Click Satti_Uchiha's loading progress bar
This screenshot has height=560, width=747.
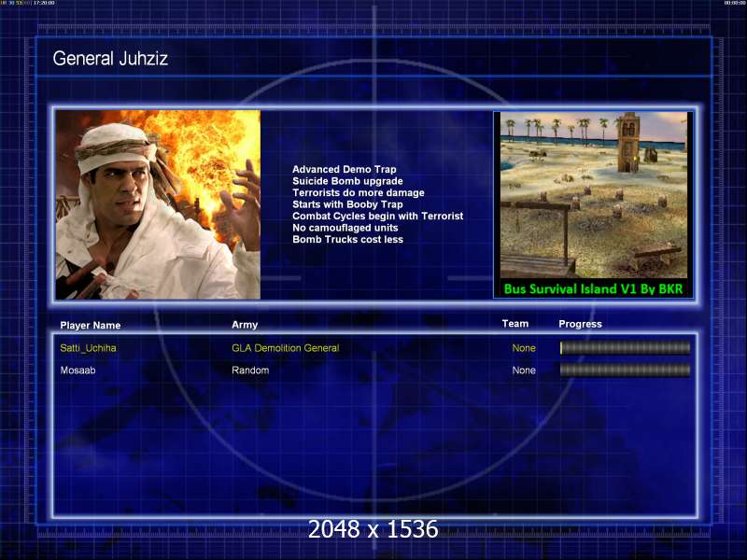[x=625, y=348]
